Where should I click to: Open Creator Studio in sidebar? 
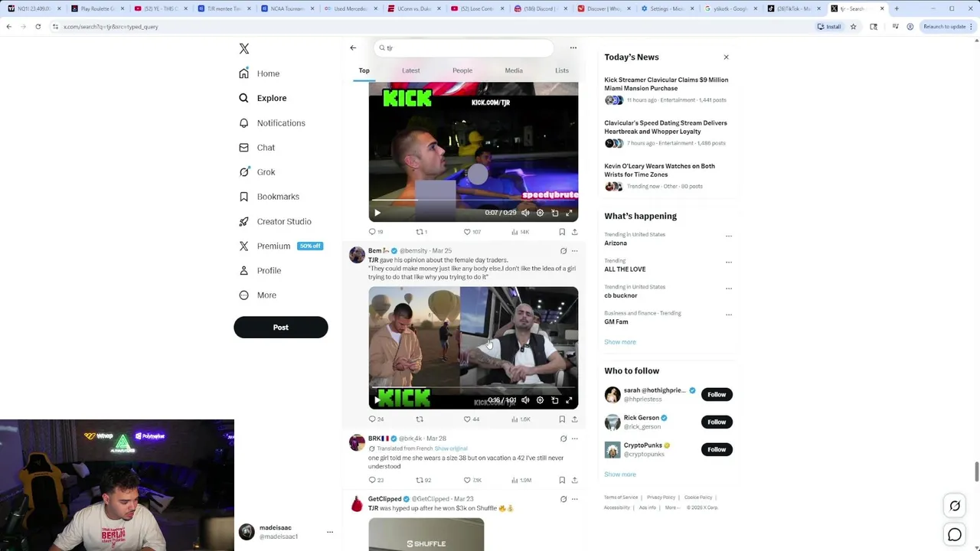pyautogui.click(x=274, y=221)
